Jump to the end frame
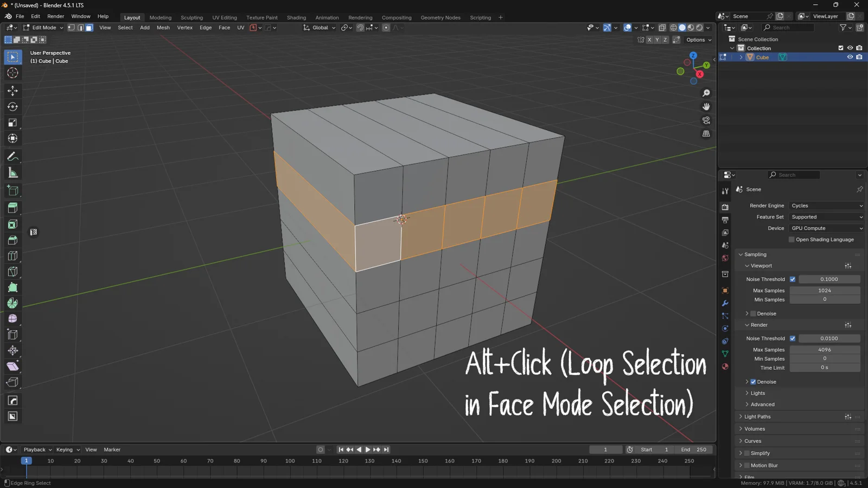Screen dimensions: 868x488 click(386, 450)
